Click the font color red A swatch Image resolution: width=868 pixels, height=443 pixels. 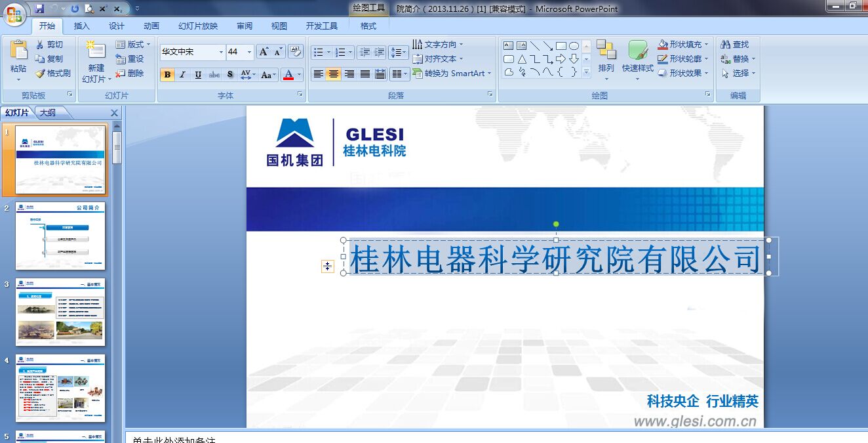click(288, 75)
